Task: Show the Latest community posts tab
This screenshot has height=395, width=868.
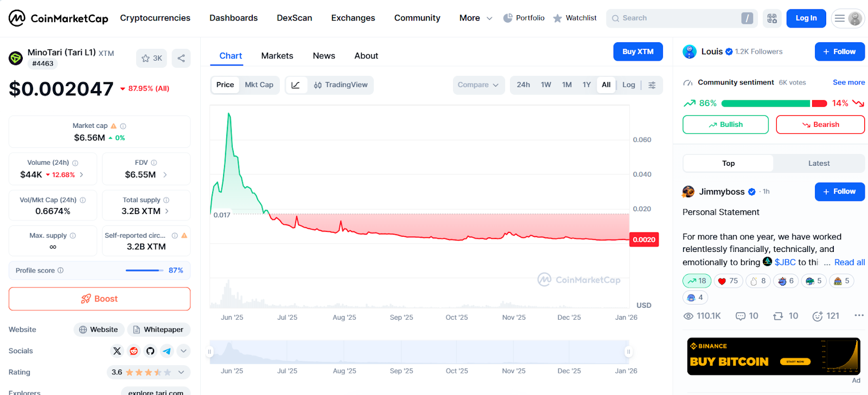Action: point(819,163)
